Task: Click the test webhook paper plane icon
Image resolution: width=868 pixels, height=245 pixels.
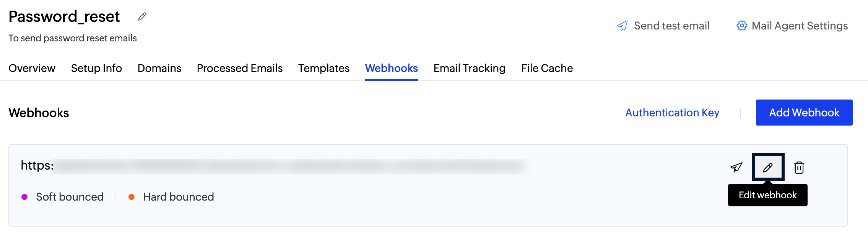Action: tap(736, 167)
